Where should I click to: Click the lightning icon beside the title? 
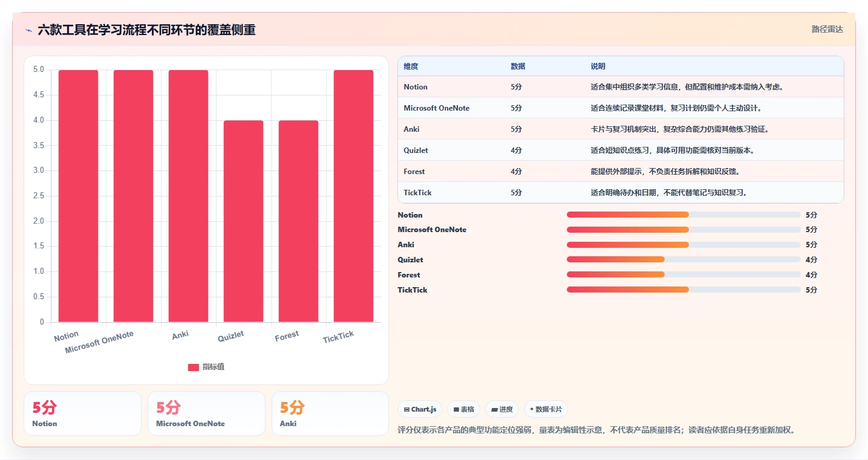[x=28, y=30]
